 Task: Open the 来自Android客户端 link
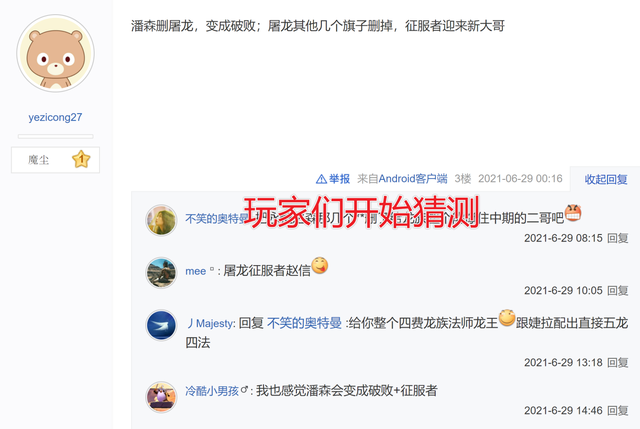click(x=402, y=179)
